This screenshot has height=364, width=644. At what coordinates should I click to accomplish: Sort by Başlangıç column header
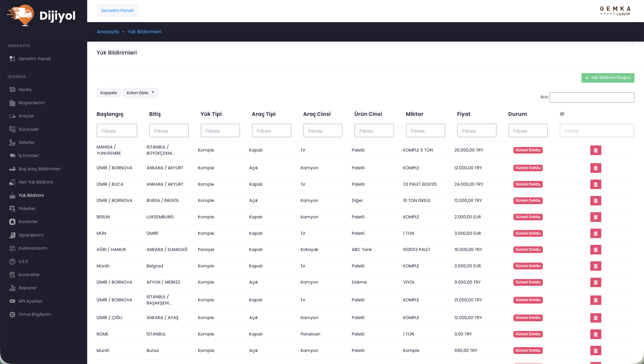click(x=110, y=114)
